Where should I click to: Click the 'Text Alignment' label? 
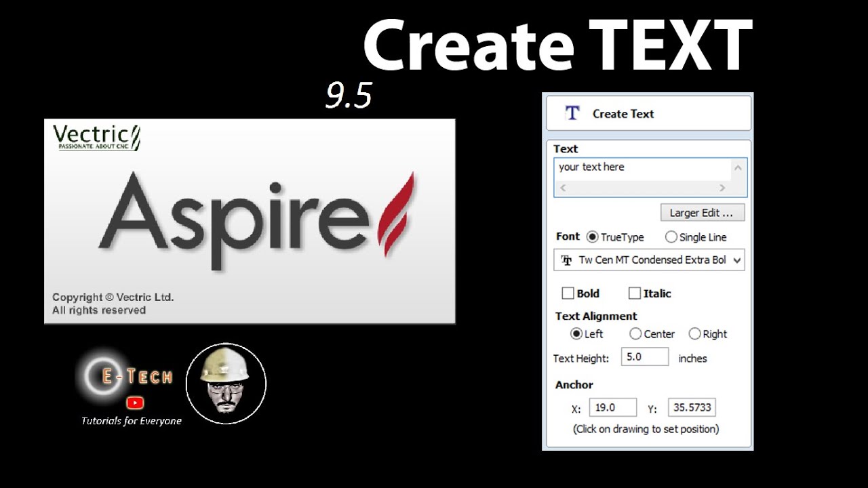596,317
